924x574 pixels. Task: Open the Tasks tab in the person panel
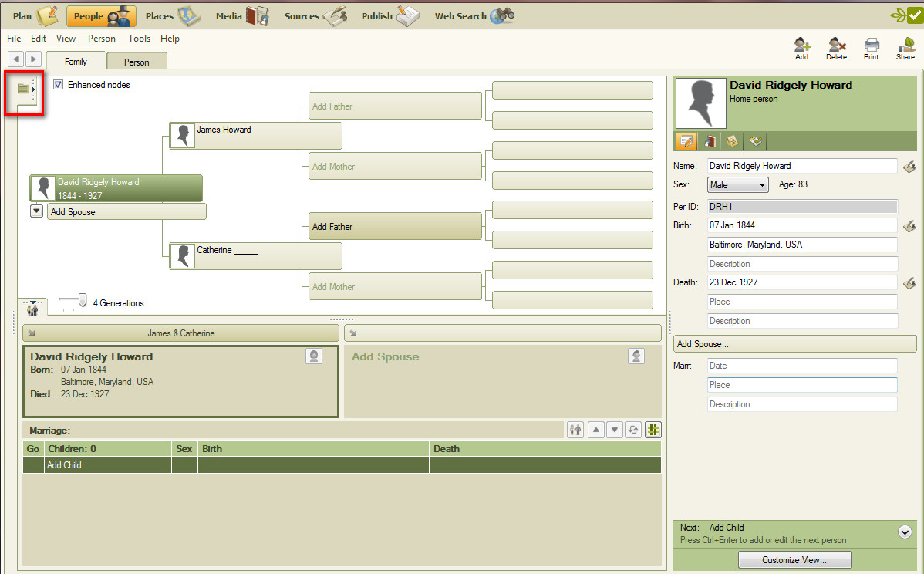(x=755, y=141)
